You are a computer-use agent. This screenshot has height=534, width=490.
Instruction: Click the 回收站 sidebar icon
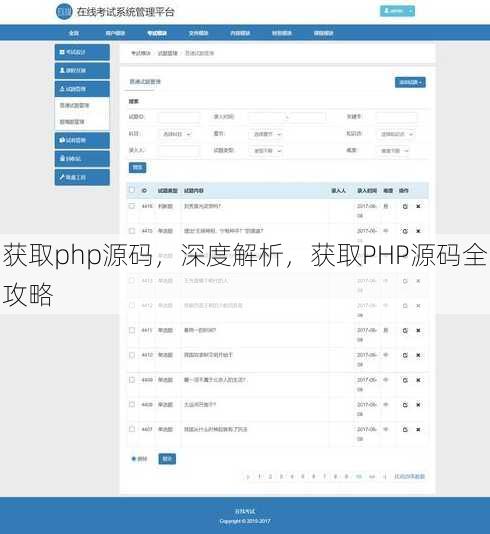62,158
